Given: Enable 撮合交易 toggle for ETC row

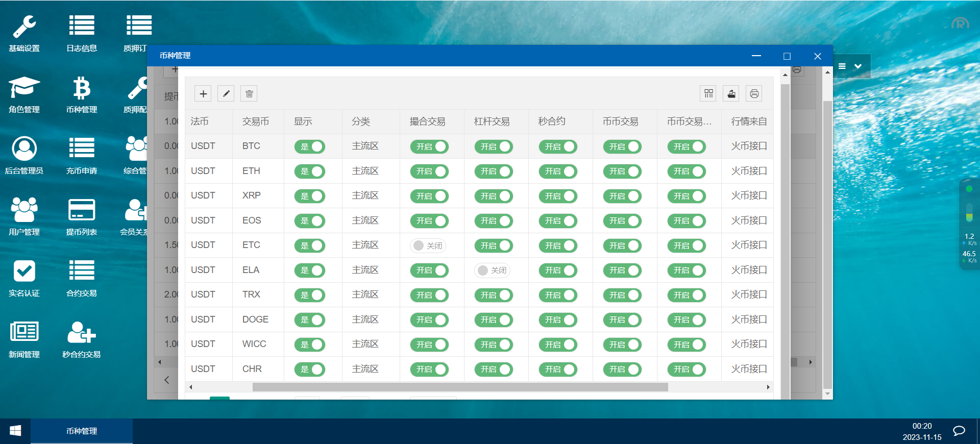Looking at the screenshot, I should click(x=428, y=245).
